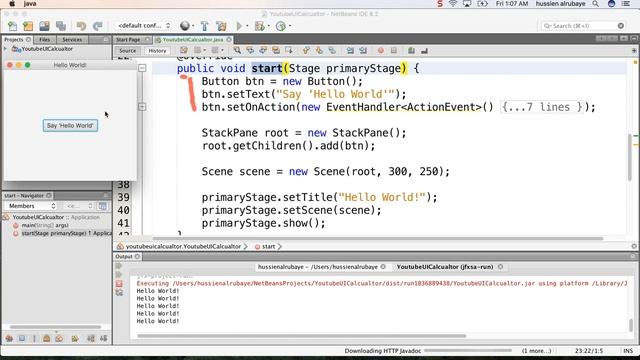
Task: Toggle Show Static Members filter in Navigator
Action: pos(34,338)
